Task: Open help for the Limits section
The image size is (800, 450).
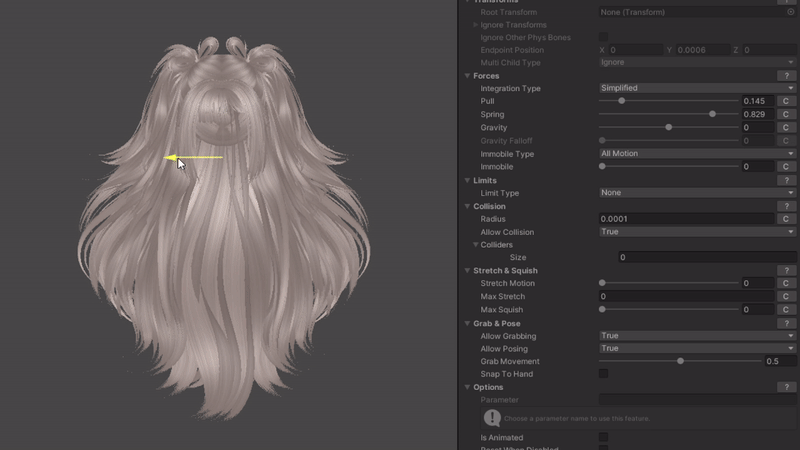Action: [x=787, y=181]
